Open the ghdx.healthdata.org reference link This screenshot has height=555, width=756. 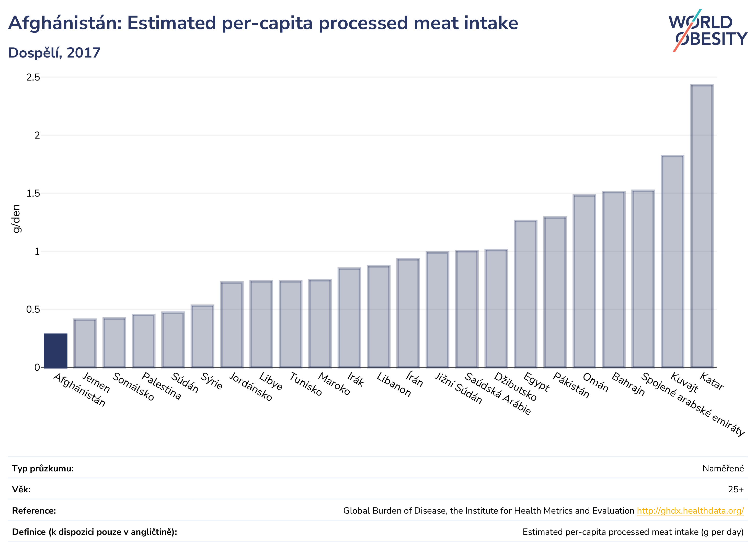point(690,511)
